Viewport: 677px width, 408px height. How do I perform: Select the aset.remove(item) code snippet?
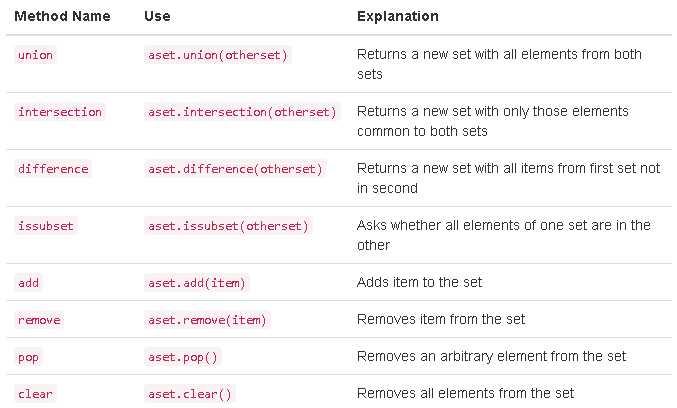207,320
